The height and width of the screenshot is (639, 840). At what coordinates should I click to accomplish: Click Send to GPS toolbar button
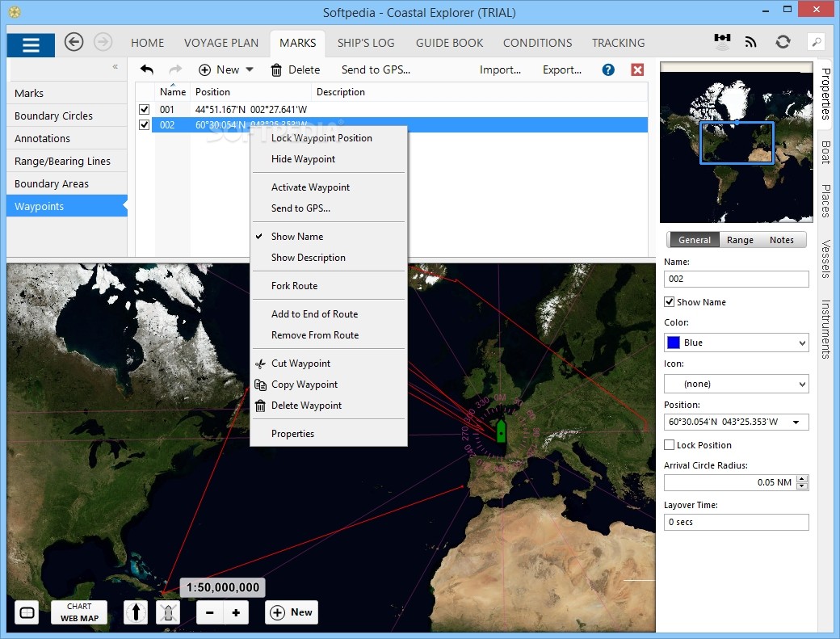(x=376, y=69)
